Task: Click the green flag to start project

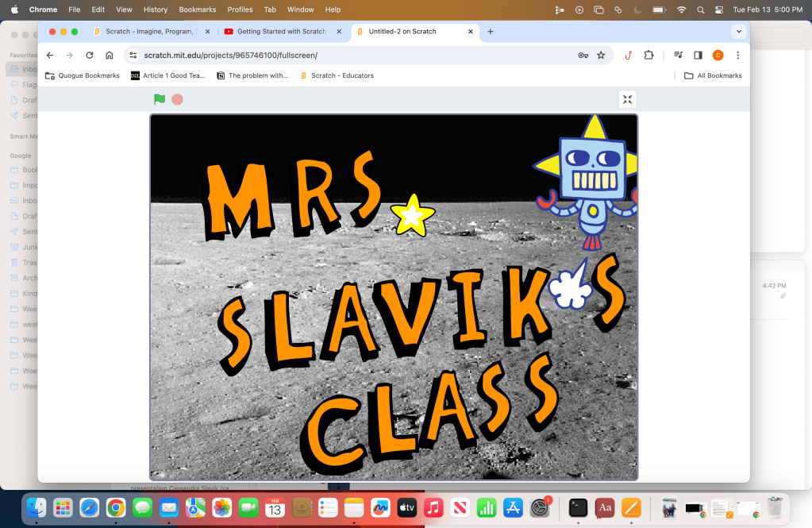Action: pyautogui.click(x=160, y=99)
